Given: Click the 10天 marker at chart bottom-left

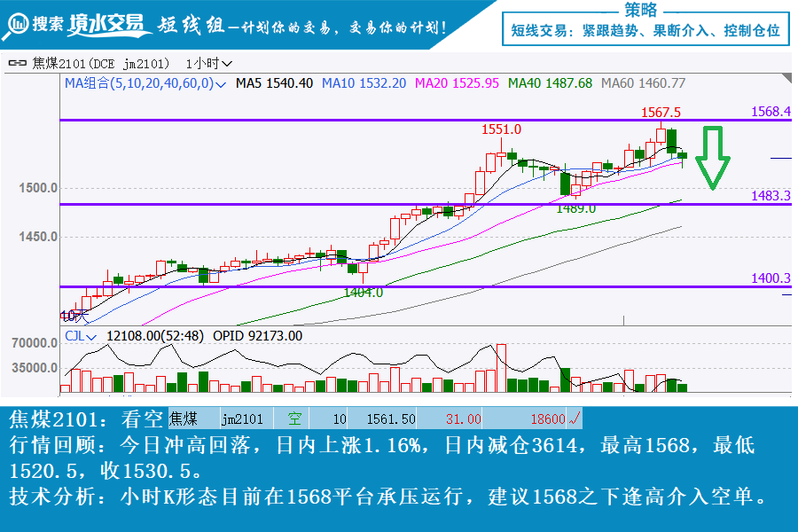Looking at the screenshot, I should (74, 315).
